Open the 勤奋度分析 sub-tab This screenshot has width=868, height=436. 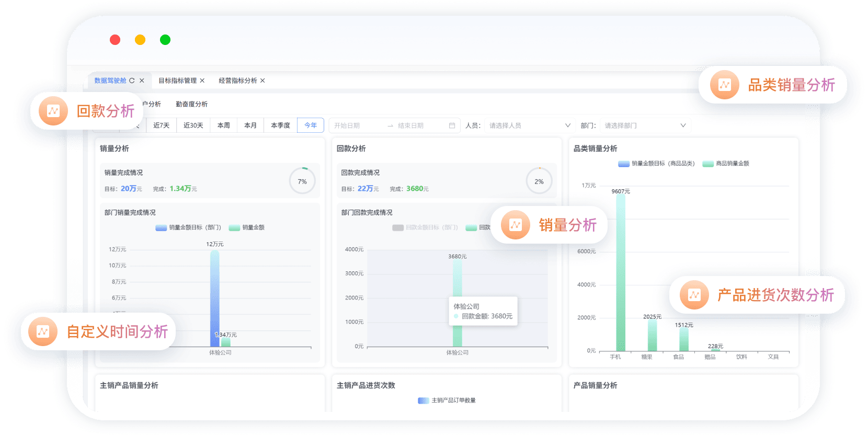(191, 104)
